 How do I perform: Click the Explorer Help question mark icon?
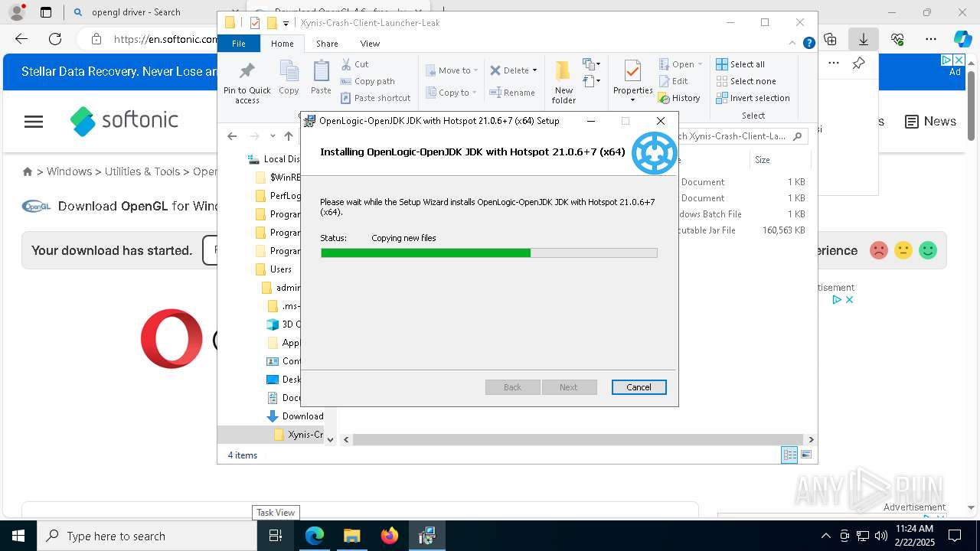(x=808, y=44)
